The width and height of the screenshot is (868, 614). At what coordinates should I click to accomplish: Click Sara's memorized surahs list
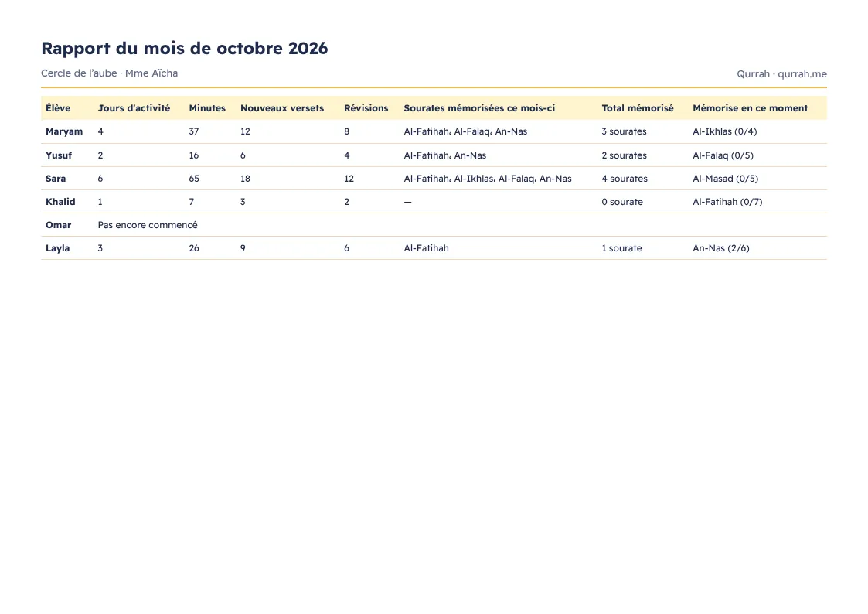click(488, 179)
